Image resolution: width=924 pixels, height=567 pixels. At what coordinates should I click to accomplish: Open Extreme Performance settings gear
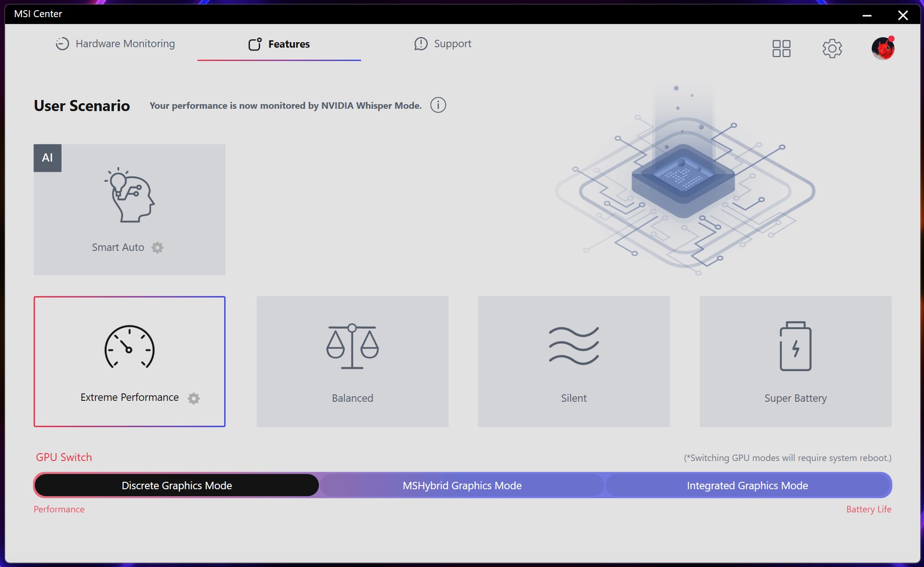pyautogui.click(x=194, y=398)
